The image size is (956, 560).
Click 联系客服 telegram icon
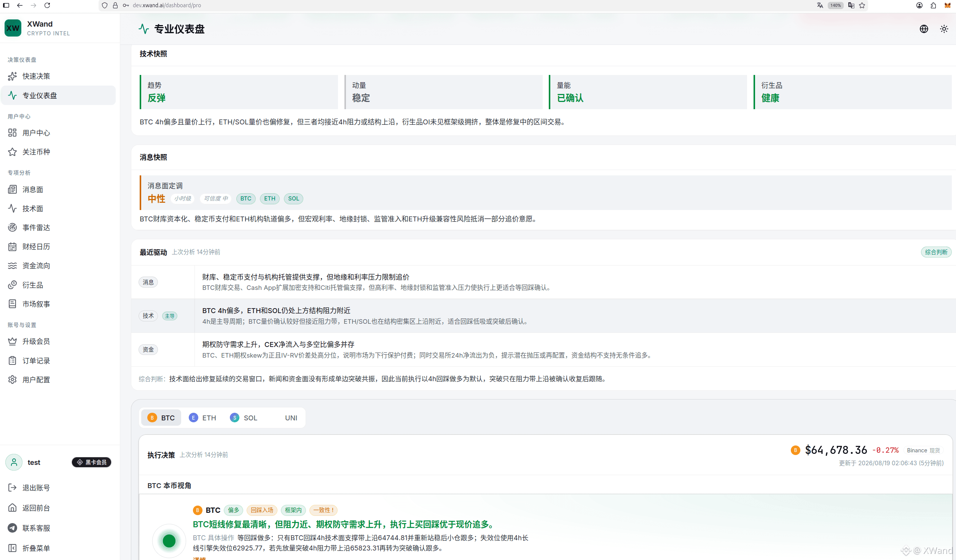coord(12,528)
